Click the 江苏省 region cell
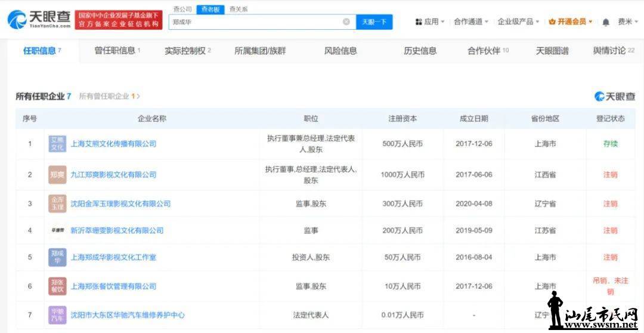Viewport: 644px width, 333px height. click(546, 230)
